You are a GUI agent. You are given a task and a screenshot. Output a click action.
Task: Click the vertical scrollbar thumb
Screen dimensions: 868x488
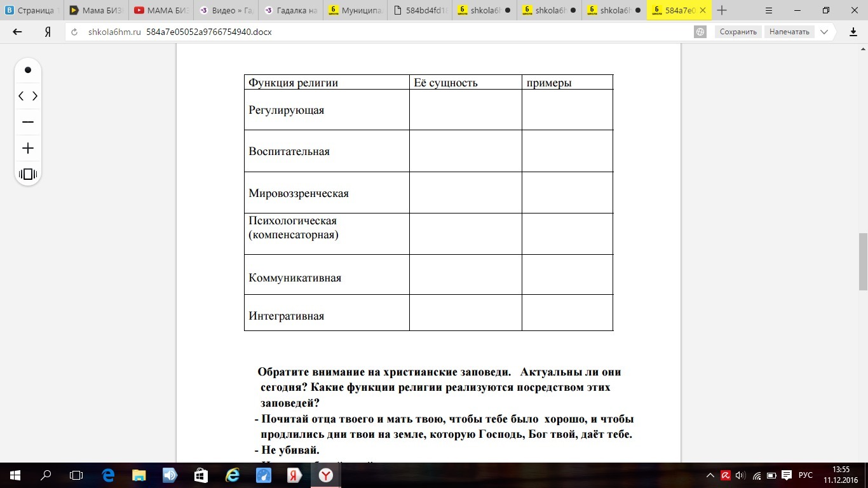coord(863,262)
